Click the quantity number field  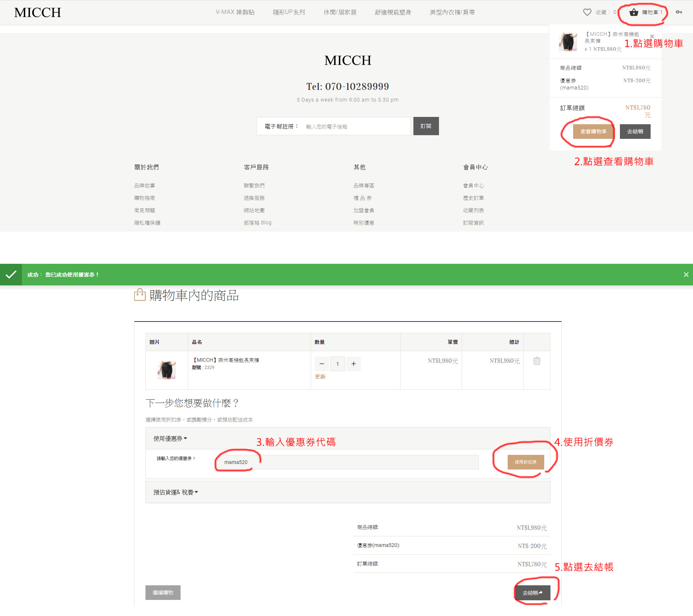point(338,364)
